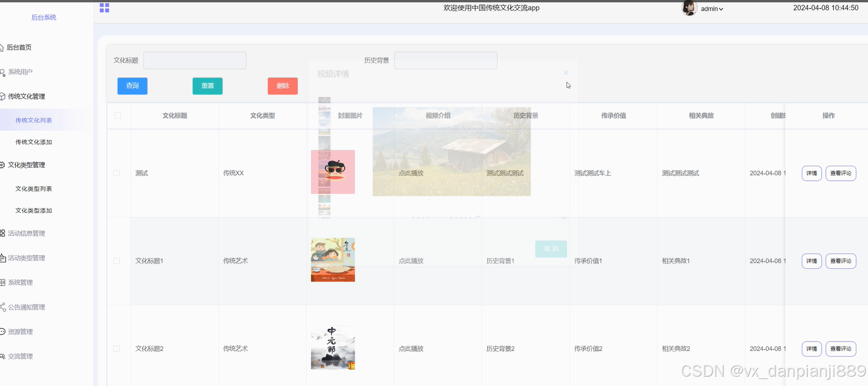Click 详情 button for 文化标题1 row

[812, 261]
